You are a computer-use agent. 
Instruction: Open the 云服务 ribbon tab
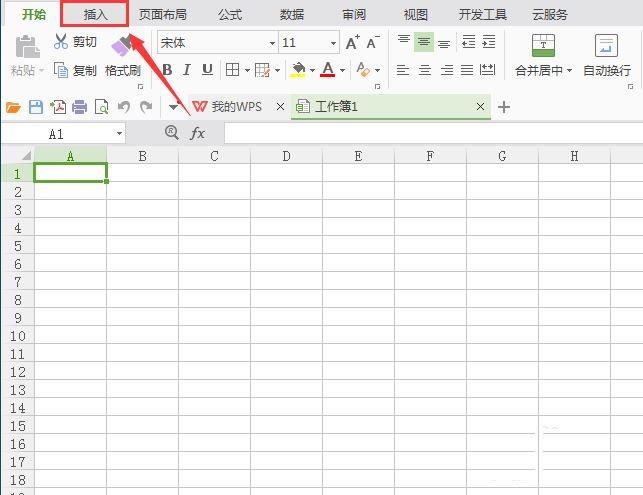(x=550, y=15)
